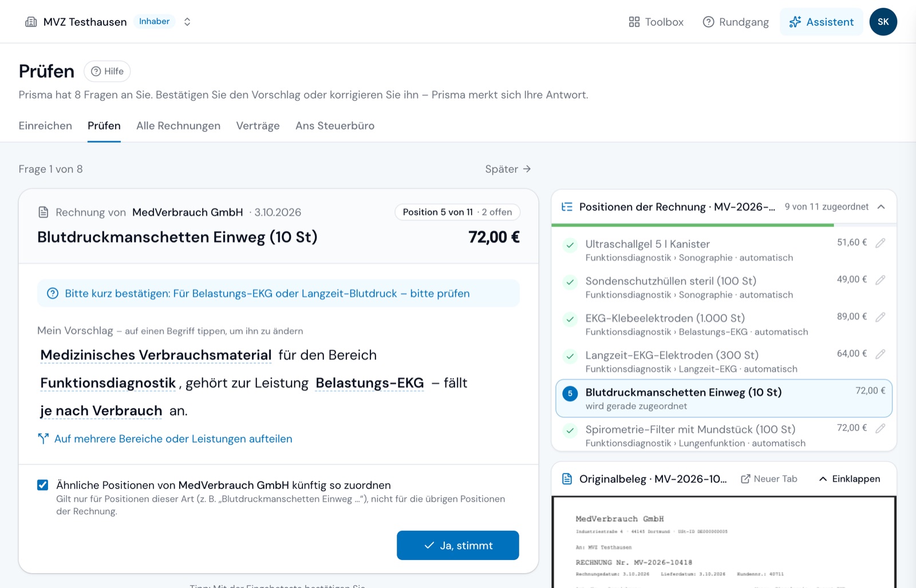Click the Originalbeleg document icon
916x588 pixels.
click(x=567, y=479)
